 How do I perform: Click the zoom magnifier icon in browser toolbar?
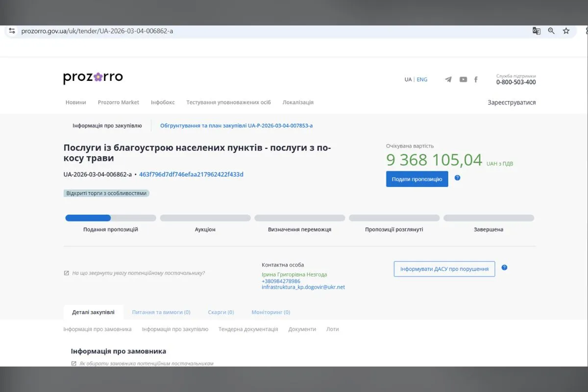551,30
